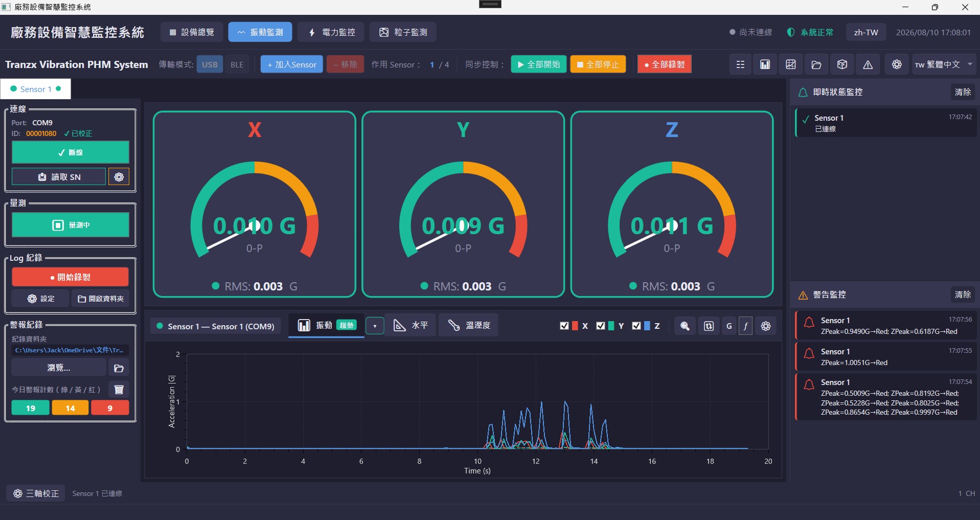Image resolution: width=980 pixels, height=520 pixels.
Task: Switch transmission mode to BLE
Action: click(237, 64)
